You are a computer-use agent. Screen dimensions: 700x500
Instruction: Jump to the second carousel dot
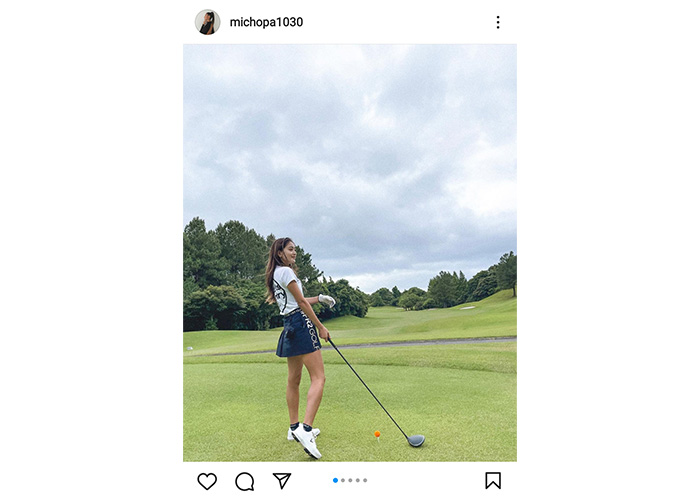[x=343, y=480]
